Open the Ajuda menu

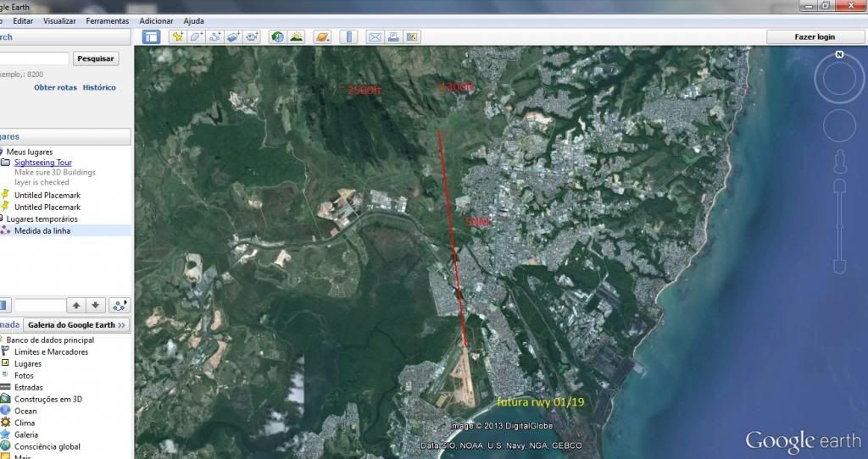(x=194, y=20)
